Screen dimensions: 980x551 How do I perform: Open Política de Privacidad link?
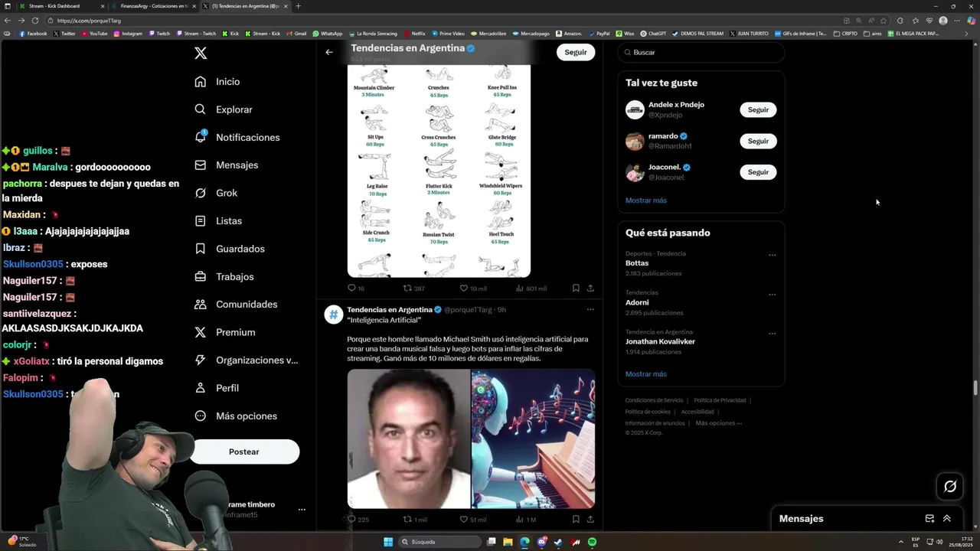click(720, 400)
